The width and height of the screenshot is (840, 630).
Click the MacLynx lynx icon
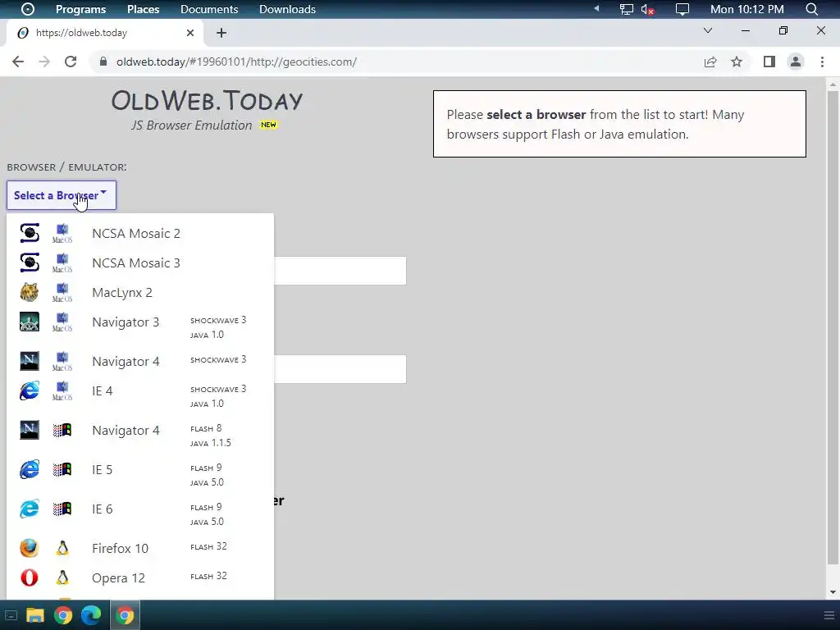30,293
